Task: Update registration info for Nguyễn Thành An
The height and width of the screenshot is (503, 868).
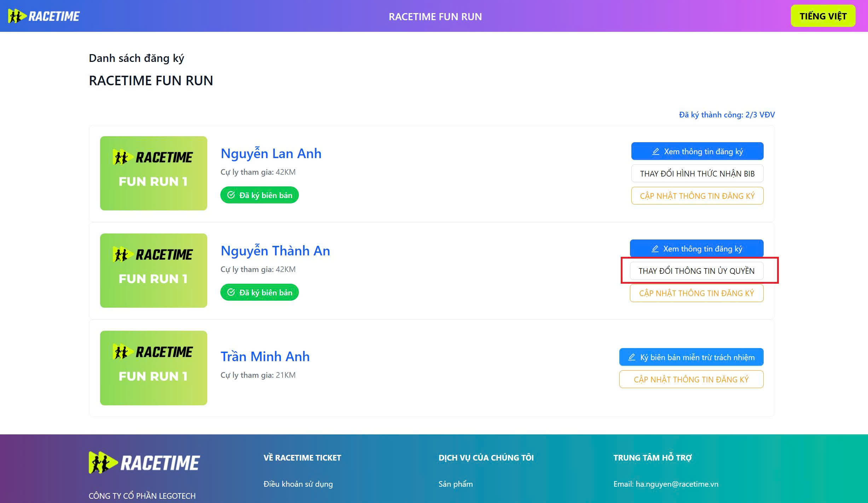Action: (x=696, y=293)
